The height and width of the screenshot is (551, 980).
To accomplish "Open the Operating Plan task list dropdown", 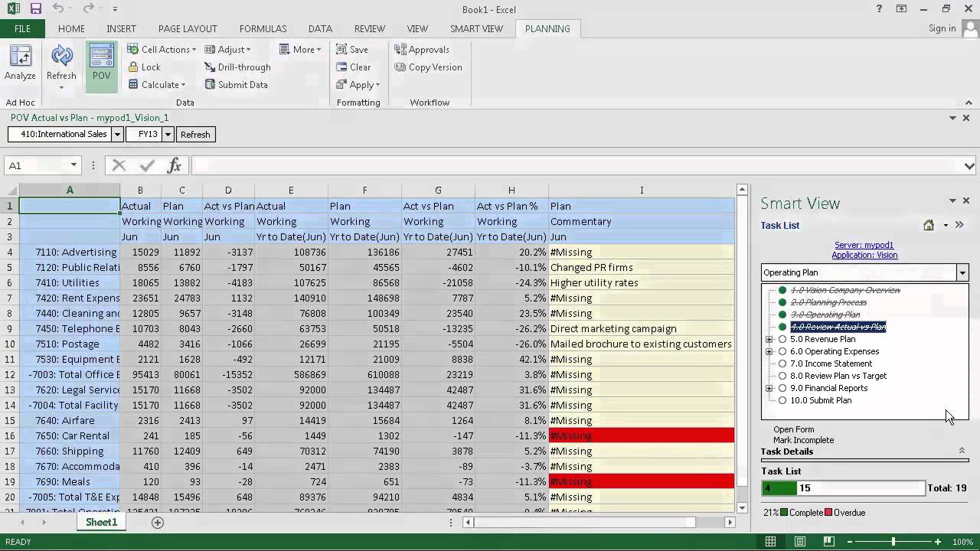I will coord(962,272).
